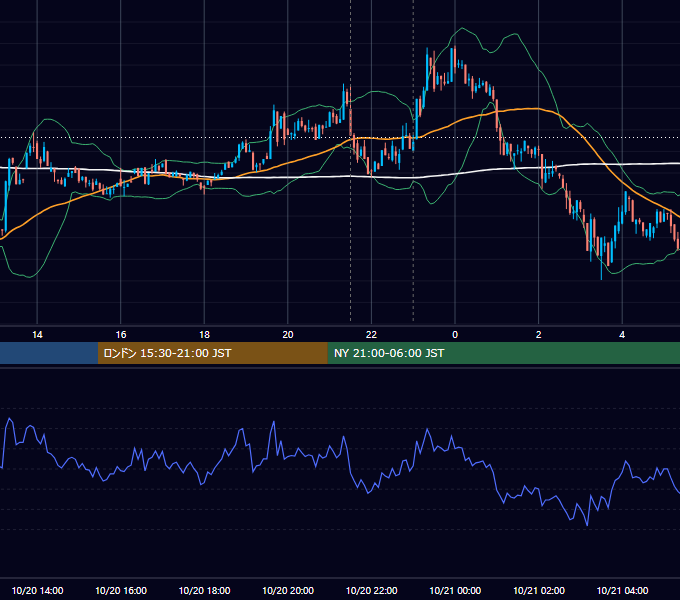Click the 10/20 18:00 date label

coord(204,590)
